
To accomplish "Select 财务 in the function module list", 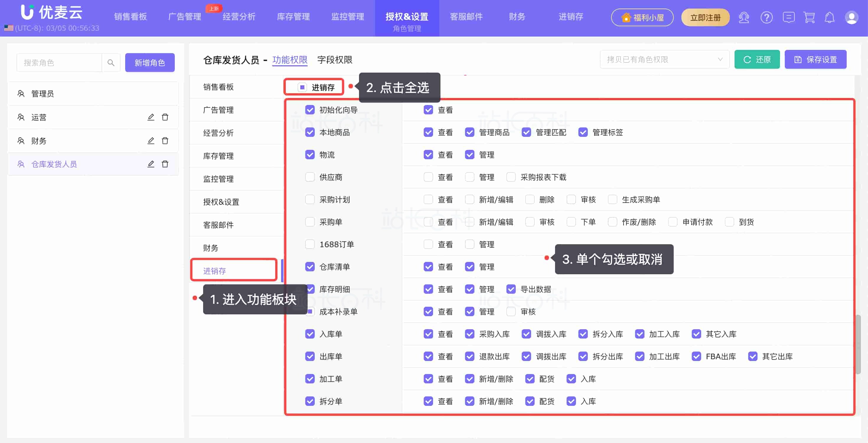I will pyautogui.click(x=211, y=248).
